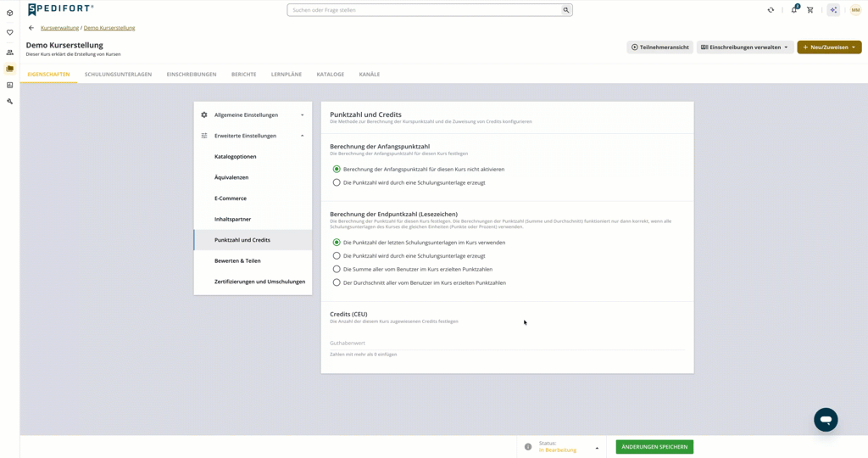Open the reports sidebar icon
This screenshot has height=458, width=868.
click(x=9, y=86)
